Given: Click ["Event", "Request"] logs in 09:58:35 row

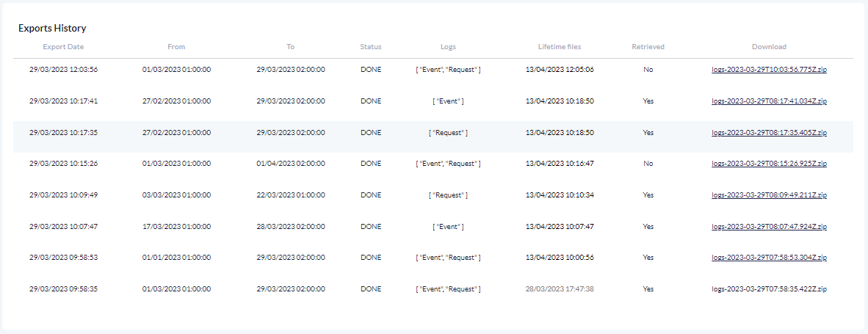Looking at the screenshot, I should (449, 289).
